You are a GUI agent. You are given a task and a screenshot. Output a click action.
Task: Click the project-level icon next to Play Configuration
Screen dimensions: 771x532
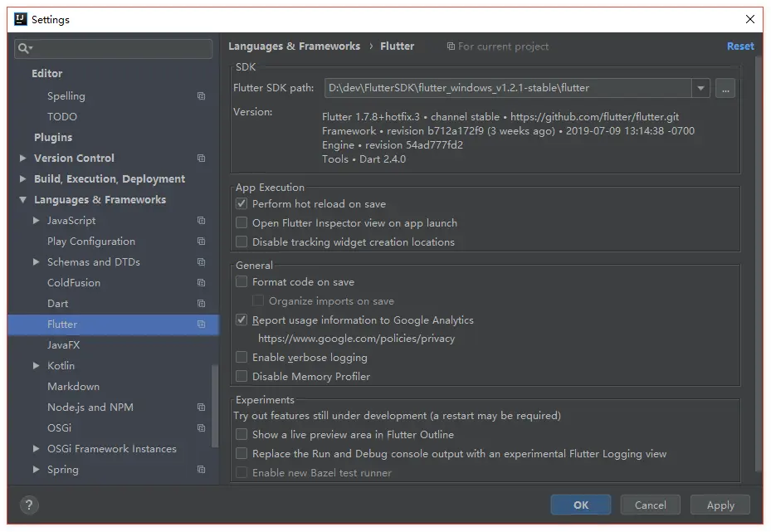(201, 241)
